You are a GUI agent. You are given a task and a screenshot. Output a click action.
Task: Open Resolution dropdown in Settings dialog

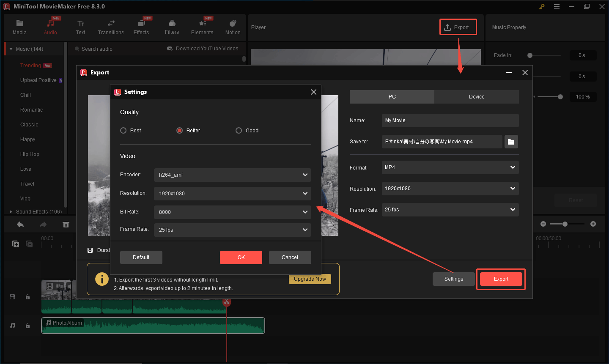233,194
